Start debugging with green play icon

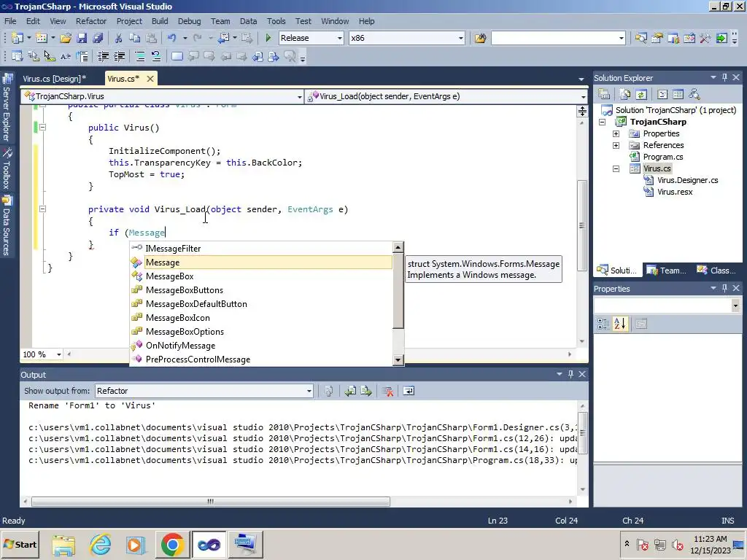pyautogui.click(x=268, y=38)
